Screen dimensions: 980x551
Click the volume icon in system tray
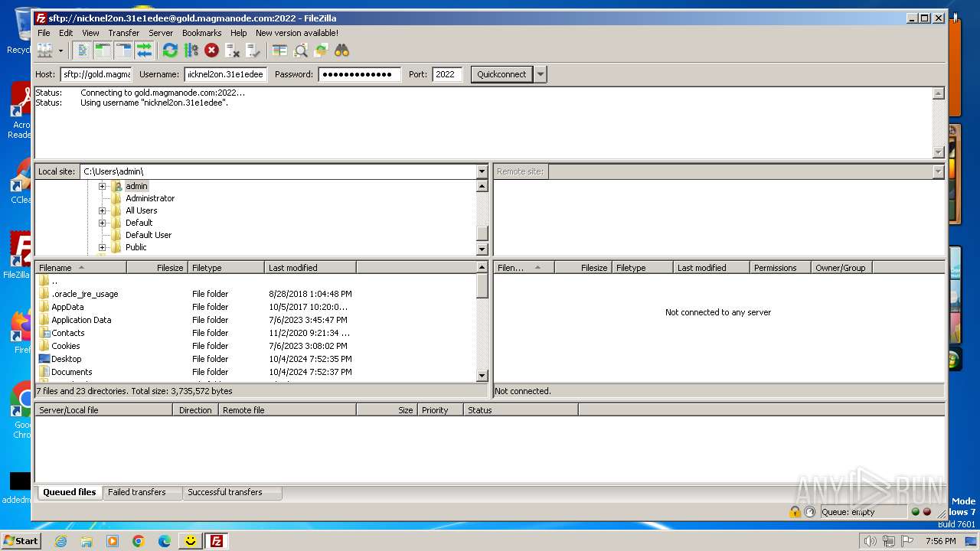pos(871,541)
